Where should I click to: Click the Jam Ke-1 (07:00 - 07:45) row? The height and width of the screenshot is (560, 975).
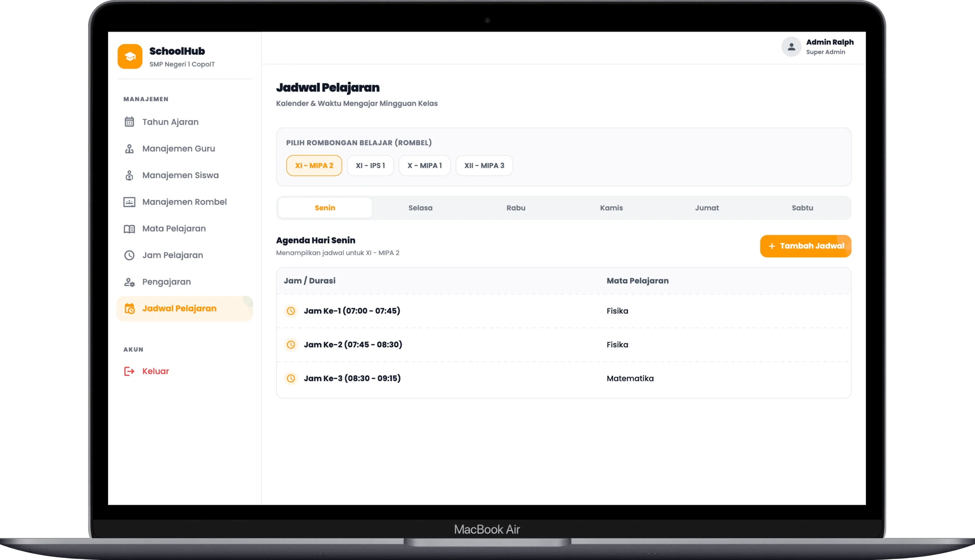coord(563,311)
